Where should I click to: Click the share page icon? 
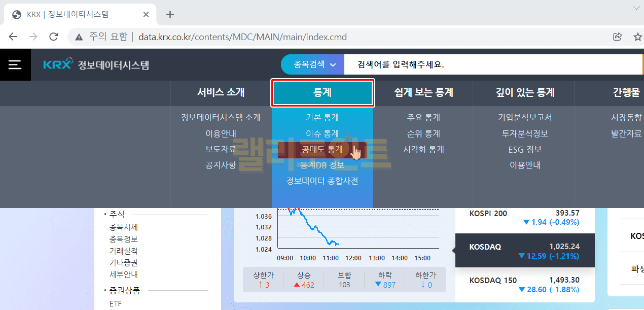(617, 37)
